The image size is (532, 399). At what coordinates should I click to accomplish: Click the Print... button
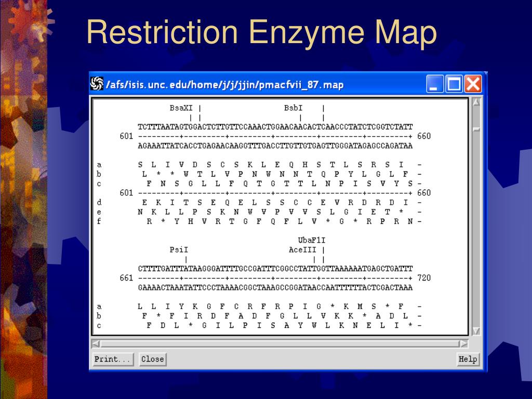click(x=113, y=360)
